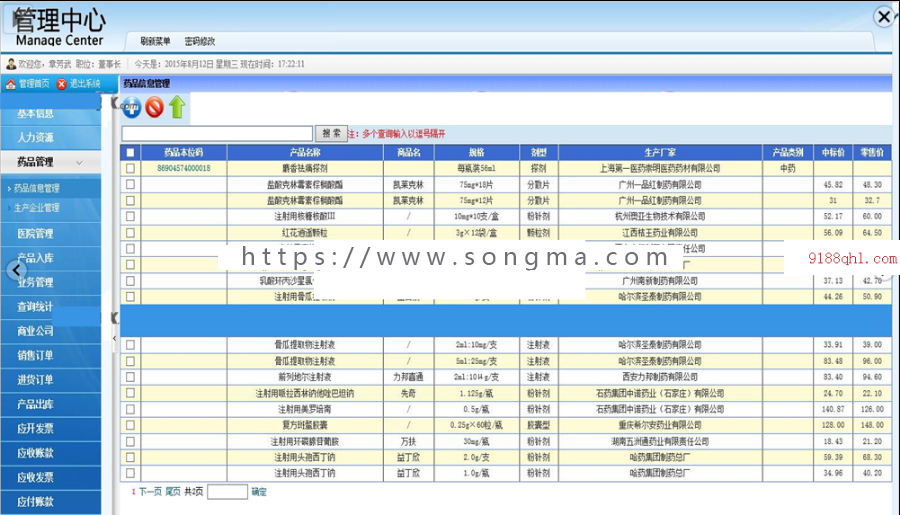Click the 退出系统 logout link
Viewport: 900px width, 515px height.
coord(85,84)
